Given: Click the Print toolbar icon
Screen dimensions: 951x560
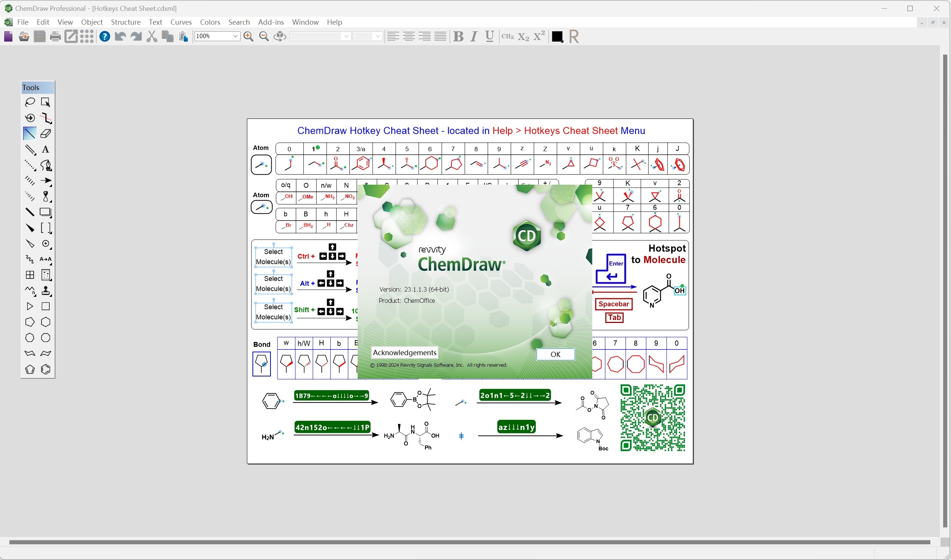Looking at the screenshot, I should point(55,36).
